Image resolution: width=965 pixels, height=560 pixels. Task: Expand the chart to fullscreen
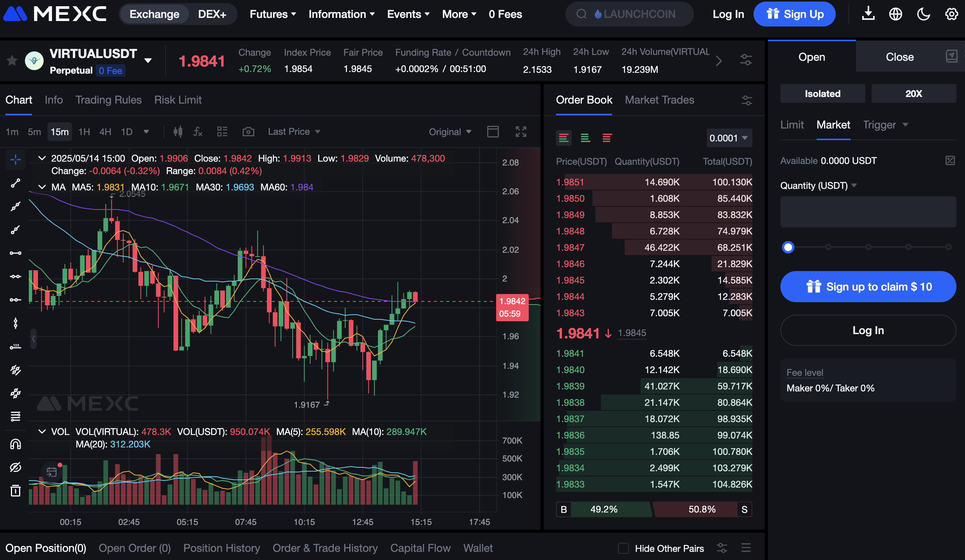pyautogui.click(x=521, y=132)
